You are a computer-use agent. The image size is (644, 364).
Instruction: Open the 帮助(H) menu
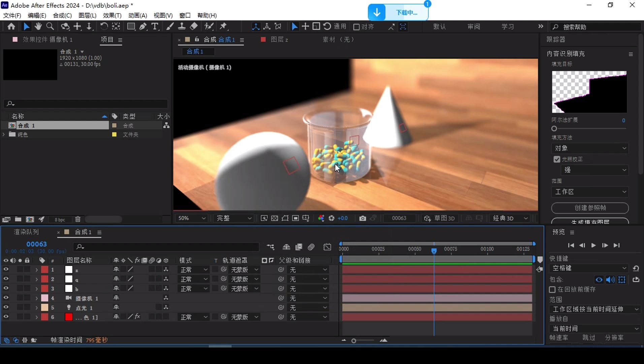point(206,15)
